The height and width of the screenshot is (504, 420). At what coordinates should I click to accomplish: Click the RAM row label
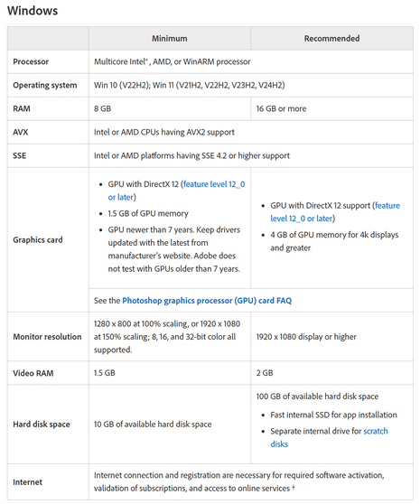22,108
